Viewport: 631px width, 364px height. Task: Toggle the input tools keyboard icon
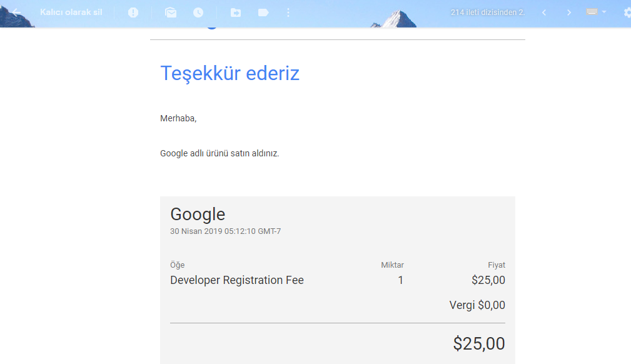(x=592, y=12)
